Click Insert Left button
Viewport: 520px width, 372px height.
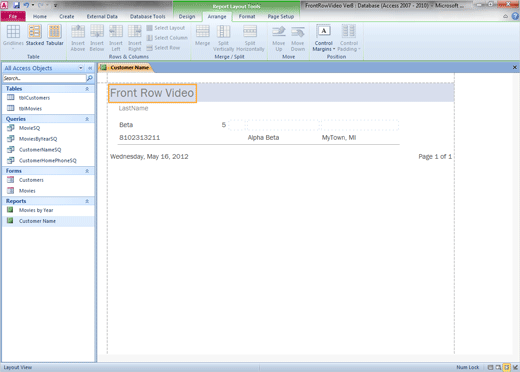(x=116, y=38)
